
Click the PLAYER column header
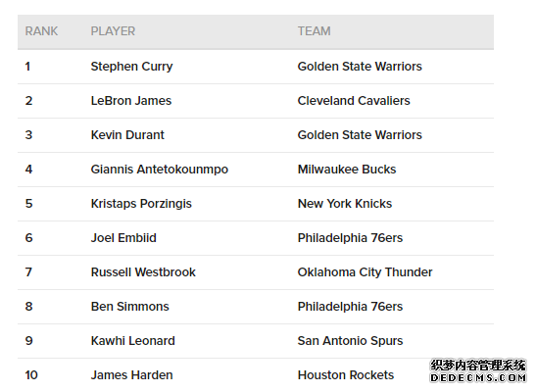tap(113, 31)
